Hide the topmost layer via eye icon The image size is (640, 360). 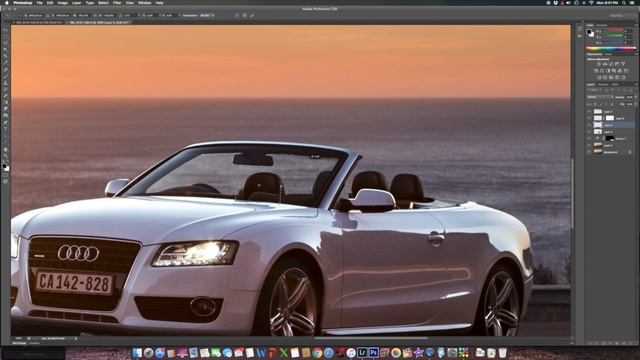(590, 111)
